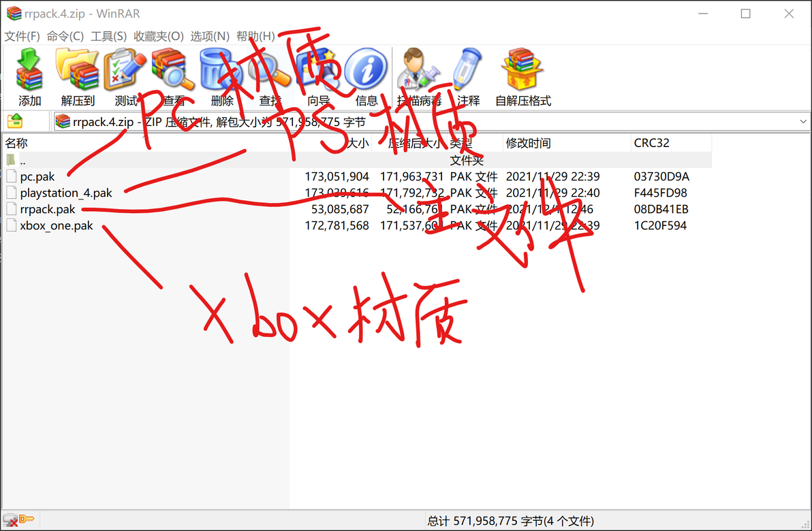The image size is (812, 531).
Task: Click the Test (测试) toolbar icon
Action: (125, 70)
